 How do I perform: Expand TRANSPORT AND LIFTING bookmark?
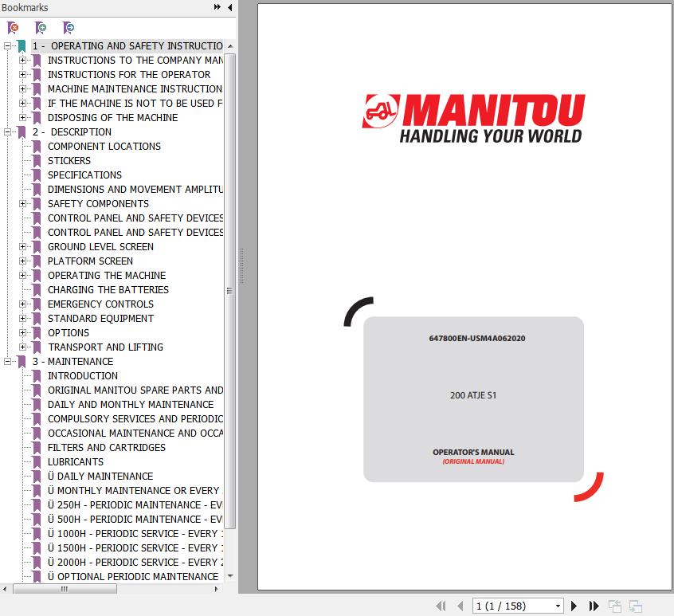tap(23, 347)
